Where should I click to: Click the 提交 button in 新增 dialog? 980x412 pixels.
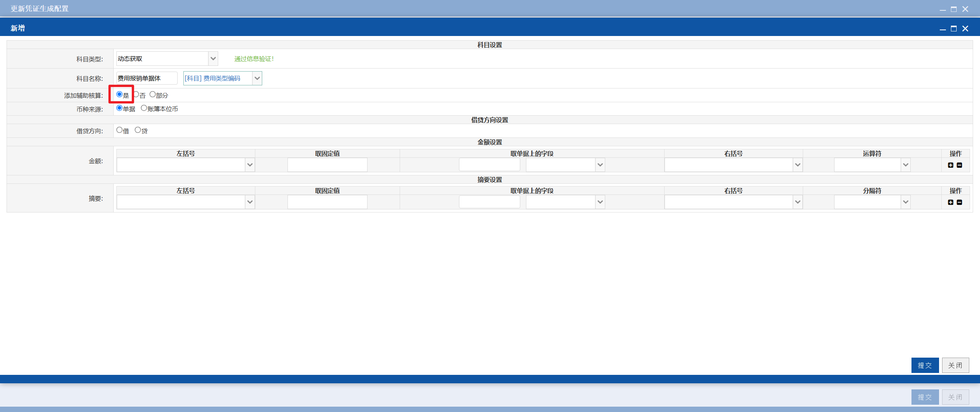pyautogui.click(x=925, y=365)
